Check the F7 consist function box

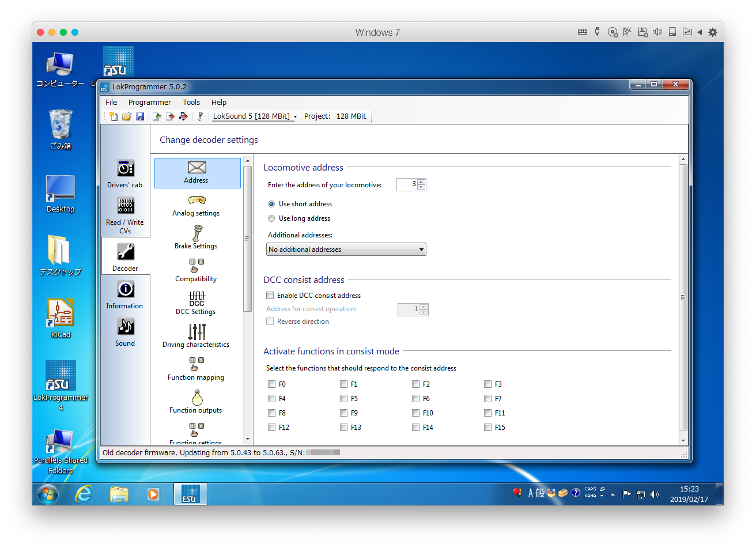487,399
